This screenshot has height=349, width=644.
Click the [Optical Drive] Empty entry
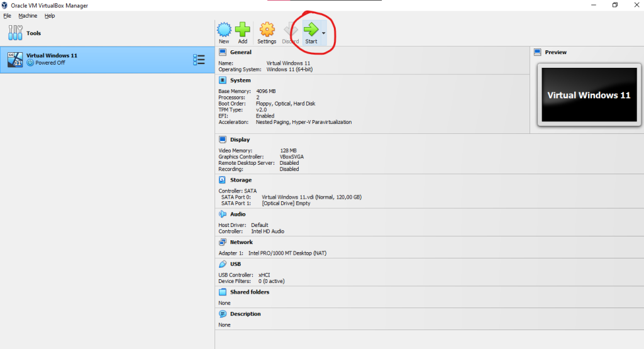coord(286,203)
